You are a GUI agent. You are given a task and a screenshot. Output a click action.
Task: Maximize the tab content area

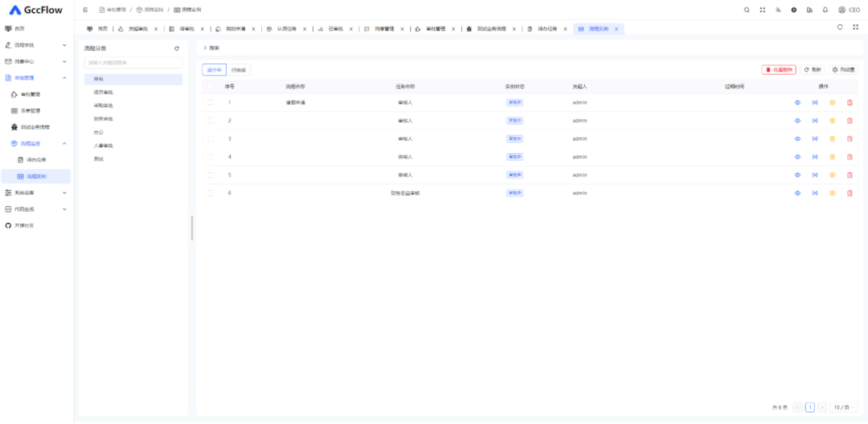tap(855, 27)
